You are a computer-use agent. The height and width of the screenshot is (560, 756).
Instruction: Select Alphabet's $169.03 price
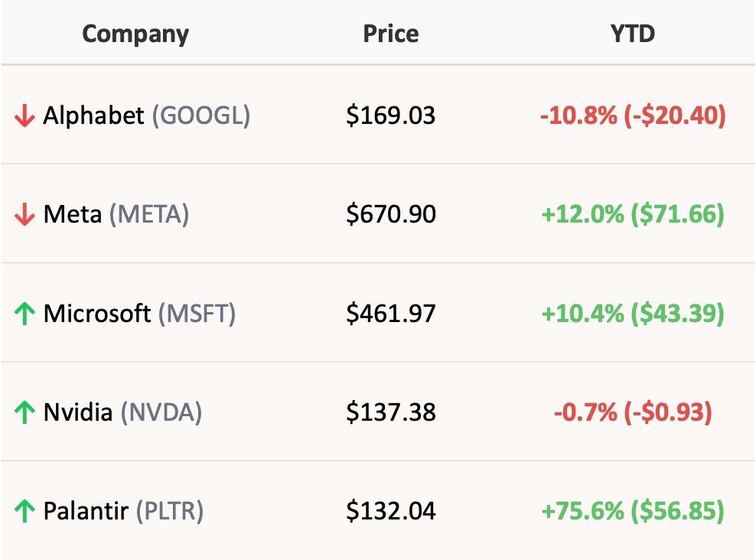(x=391, y=116)
